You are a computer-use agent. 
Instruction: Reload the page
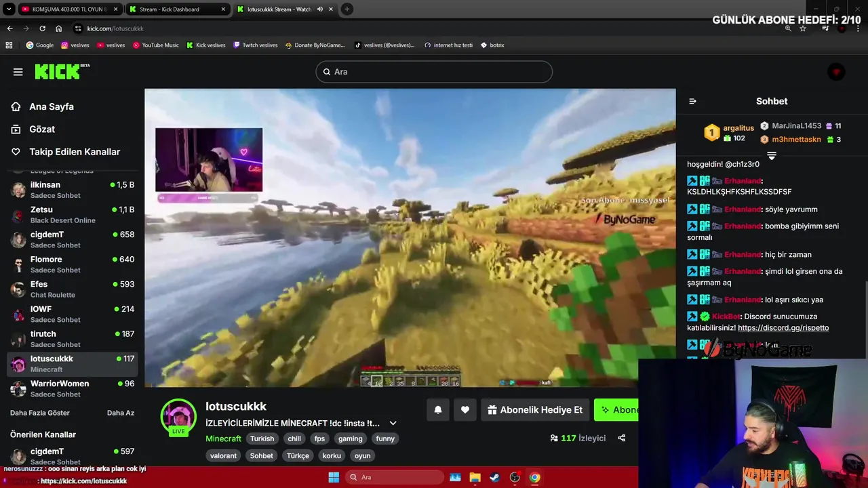(x=42, y=28)
